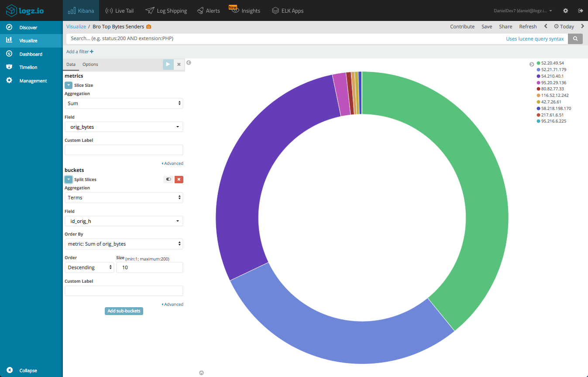
Task: Open Discover from the sidebar
Action: coord(28,27)
